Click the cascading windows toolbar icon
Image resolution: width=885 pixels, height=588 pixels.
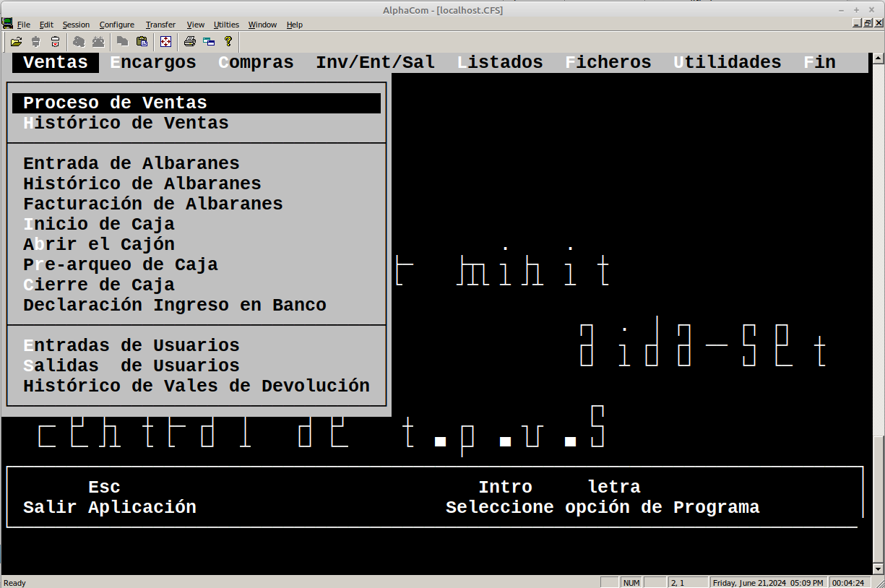pyautogui.click(x=209, y=42)
